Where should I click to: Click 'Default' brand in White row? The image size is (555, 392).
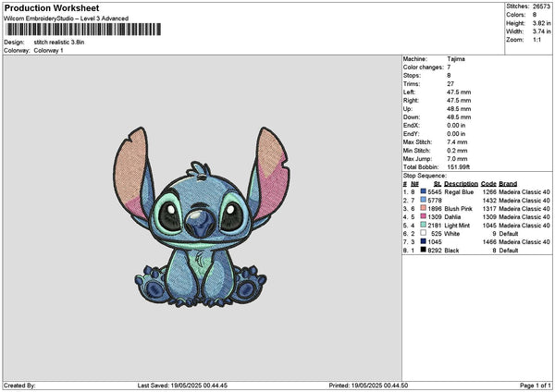[x=509, y=234]
